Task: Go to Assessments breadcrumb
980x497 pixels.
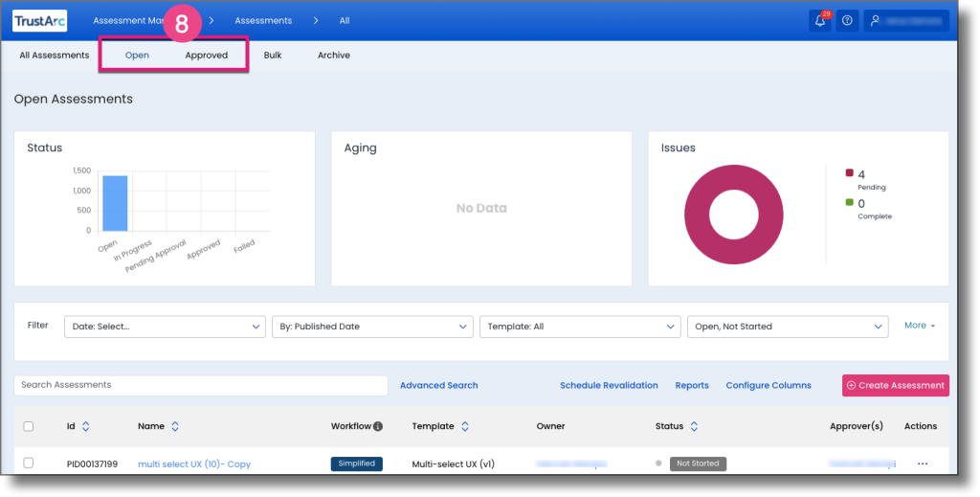Action: coord(263,21)
